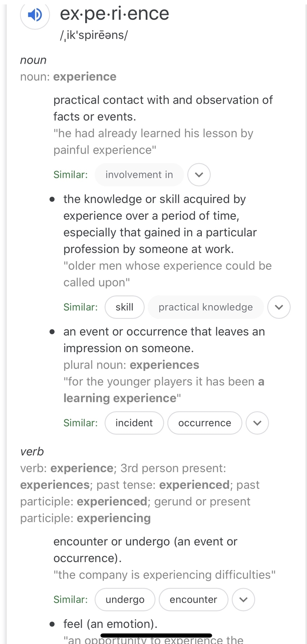The width and height of the screenshot is (307, 644).
Task: Click the first 'Similar:' label
Action: coord(71,175)
